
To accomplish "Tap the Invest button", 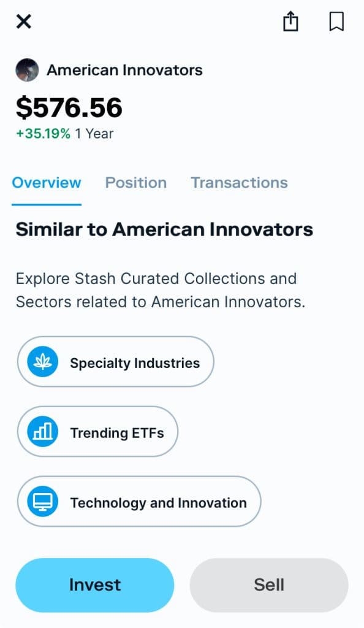I will [x=94, y=584].
